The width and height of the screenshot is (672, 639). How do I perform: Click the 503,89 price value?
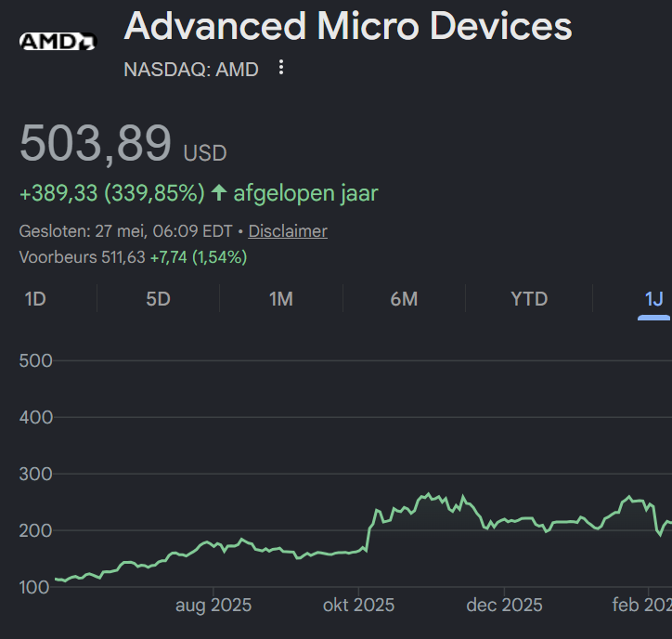pos(96,144)
